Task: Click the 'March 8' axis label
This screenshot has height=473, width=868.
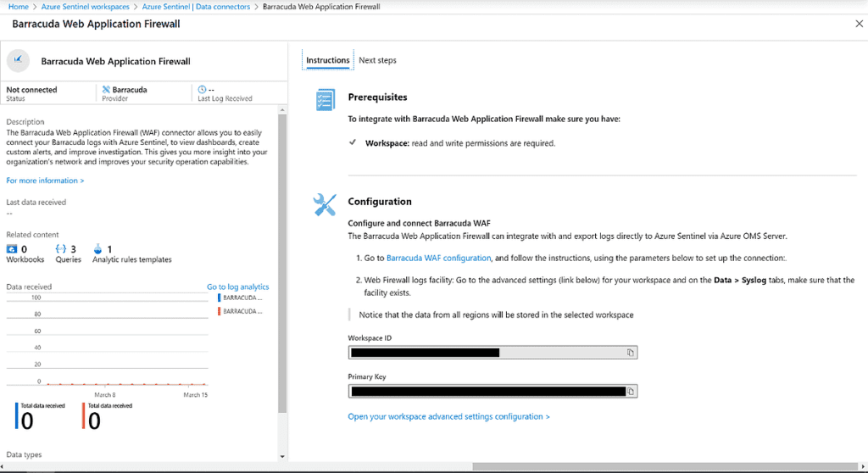Action: tap(104, 395)
